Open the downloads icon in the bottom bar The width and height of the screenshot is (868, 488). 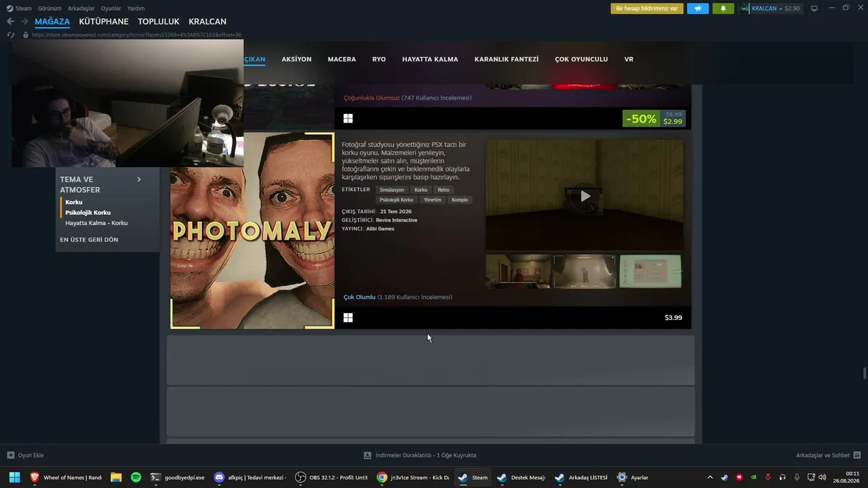pos(368,455)
